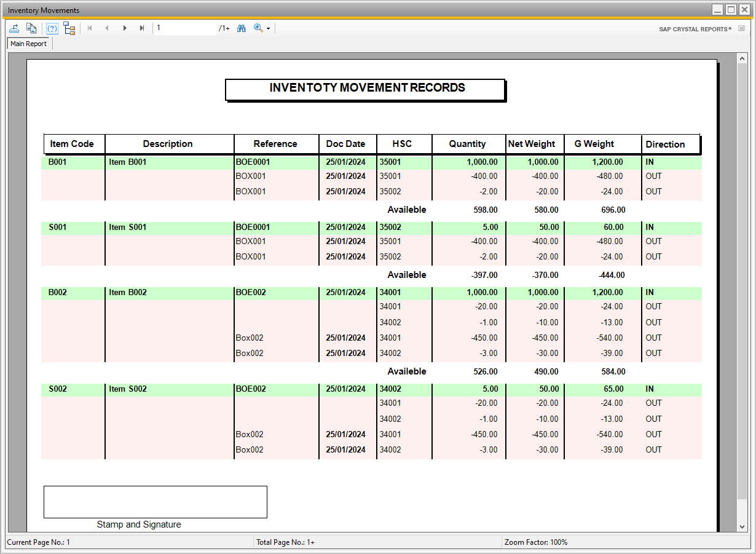Click the vertical scrollbar down arrow
This screenshot has width=756, height=554.
point(741,527)
